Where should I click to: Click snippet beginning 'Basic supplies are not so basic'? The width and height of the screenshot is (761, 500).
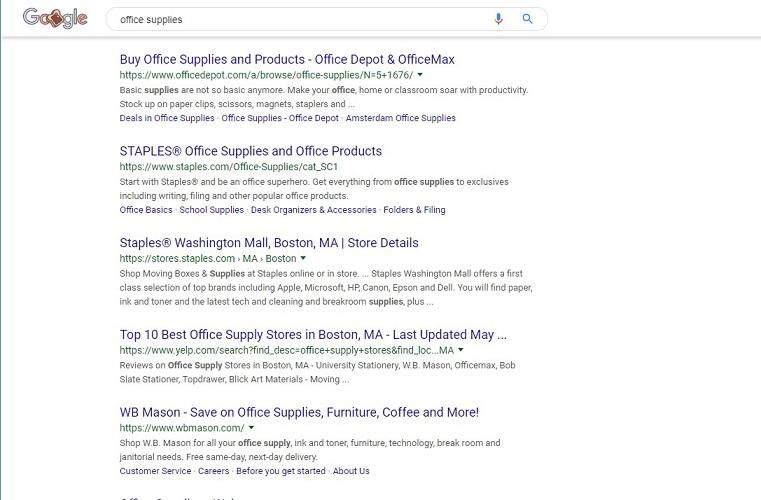324,97
